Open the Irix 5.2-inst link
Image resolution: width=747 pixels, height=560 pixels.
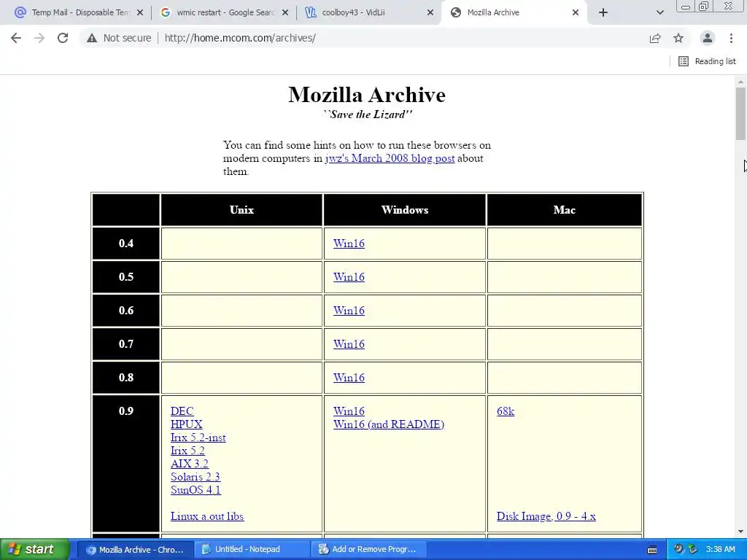[198, 437]
